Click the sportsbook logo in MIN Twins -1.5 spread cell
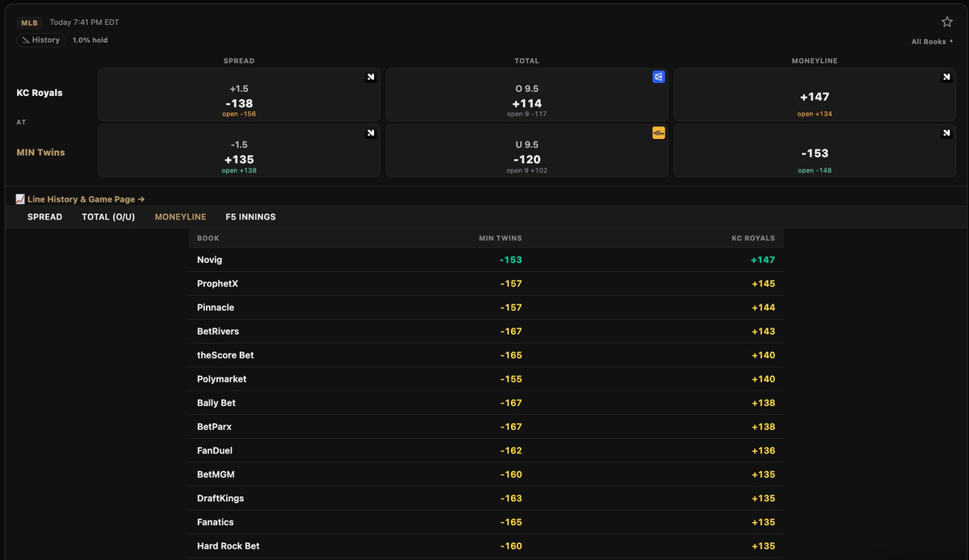This screenshot has height=560, width=969. pyautogui.click(x=371, y=133)
